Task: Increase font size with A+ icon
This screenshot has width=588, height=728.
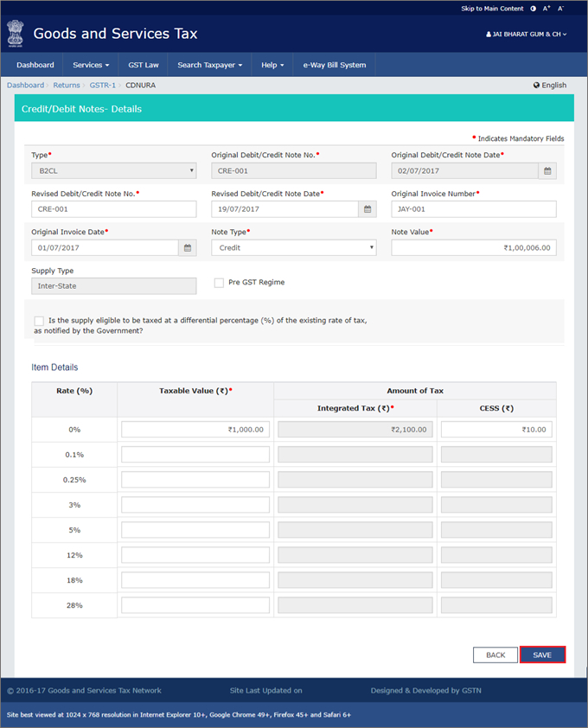Action: point(546,9)
